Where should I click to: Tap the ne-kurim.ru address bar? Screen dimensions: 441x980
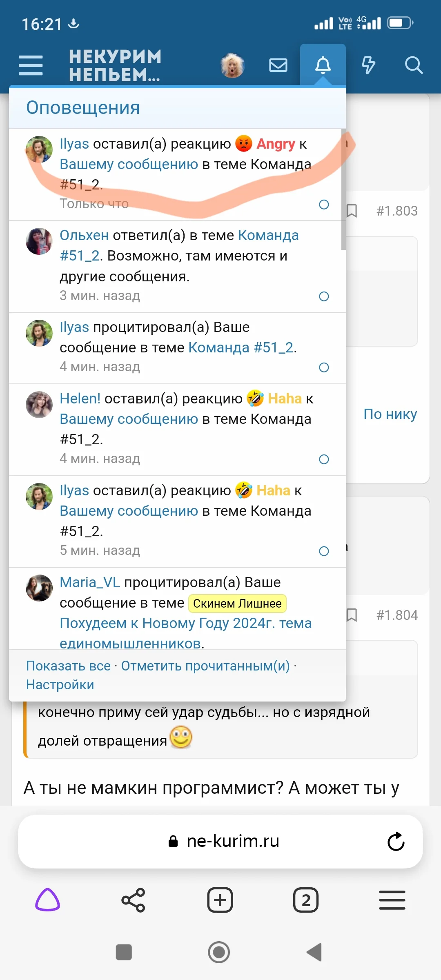click(x=220, y=842)
